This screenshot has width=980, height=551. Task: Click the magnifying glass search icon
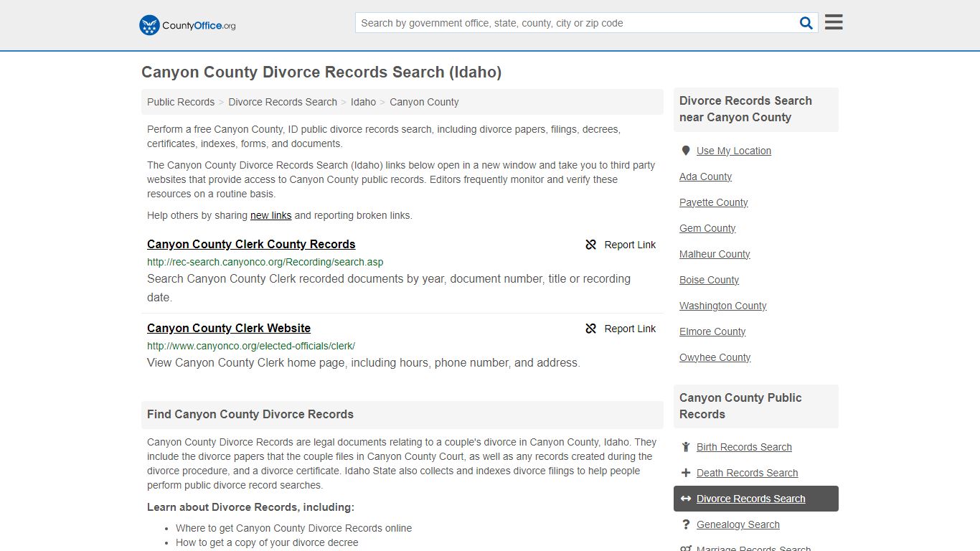806,23
